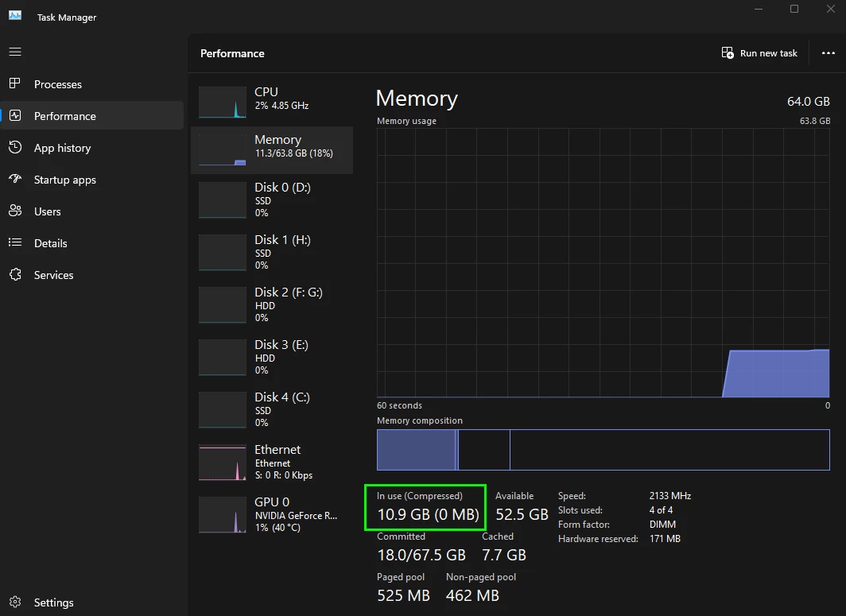Image resolution: width=846 pixels, height=616 pixels.
Task: Open the hamburger navigation menu
Action: coord(15,52)
